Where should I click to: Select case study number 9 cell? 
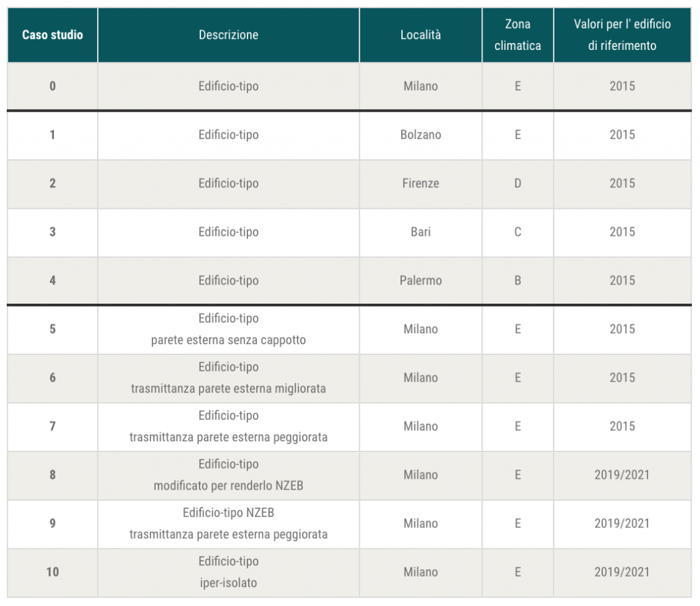point(53,523)
